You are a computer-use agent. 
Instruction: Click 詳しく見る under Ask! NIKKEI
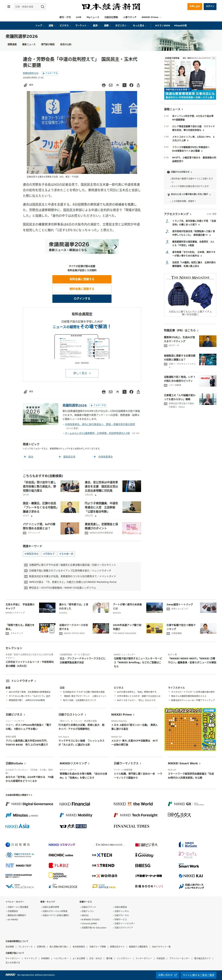(x=82, y=373)
